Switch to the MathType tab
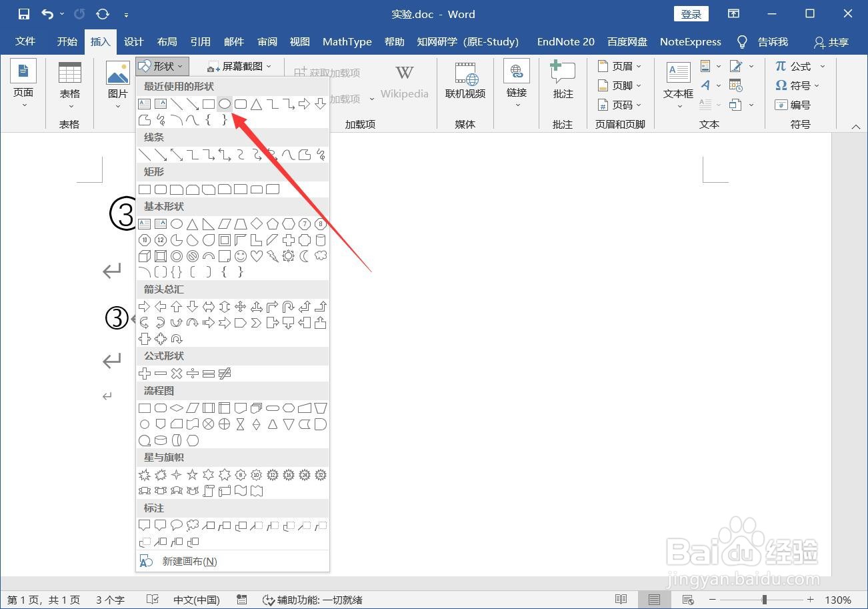This screenshot has width=868, height=609. click(x=347, y=41)
